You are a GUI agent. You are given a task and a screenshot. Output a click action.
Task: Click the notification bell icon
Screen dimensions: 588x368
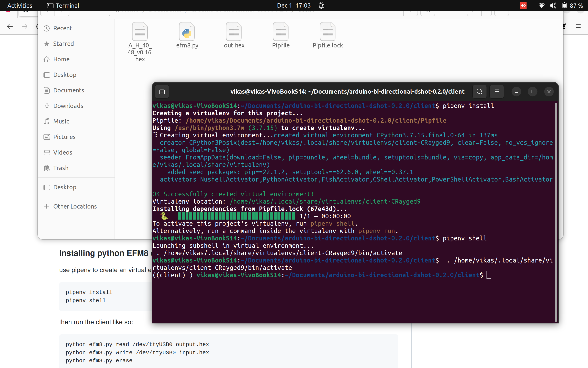pos(321,5)
